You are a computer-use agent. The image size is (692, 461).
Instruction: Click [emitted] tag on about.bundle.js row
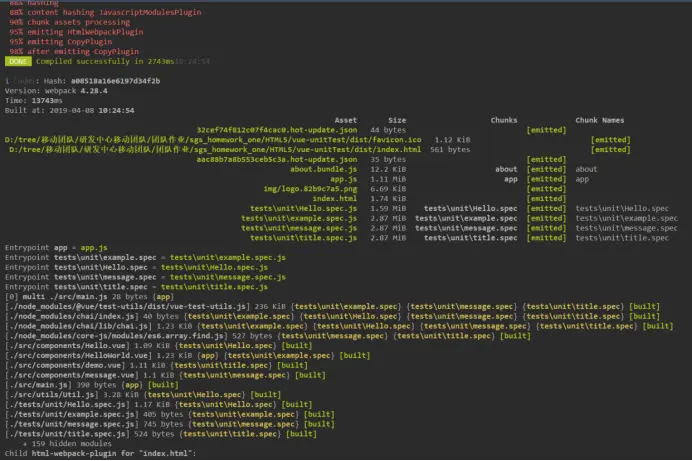click(546, 169)
